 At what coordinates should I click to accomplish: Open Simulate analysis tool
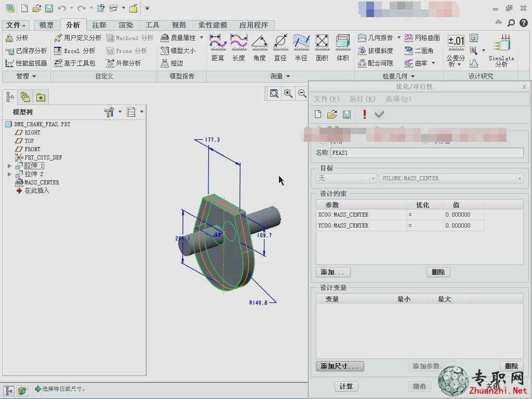pos(501,51)
